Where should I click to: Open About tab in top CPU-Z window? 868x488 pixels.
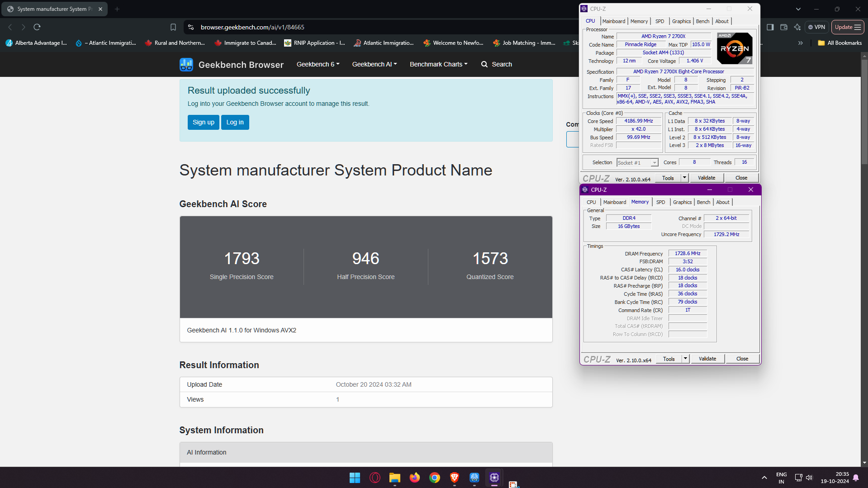click(722, 21)
